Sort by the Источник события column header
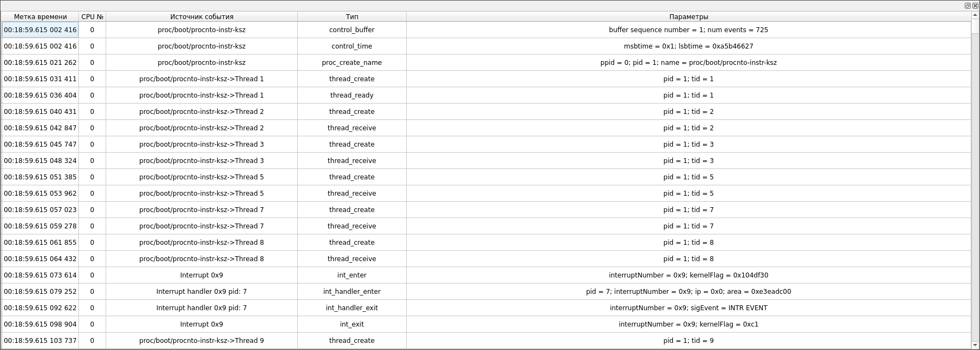Screen dimensions: 980x350 (x=201, y=17)
